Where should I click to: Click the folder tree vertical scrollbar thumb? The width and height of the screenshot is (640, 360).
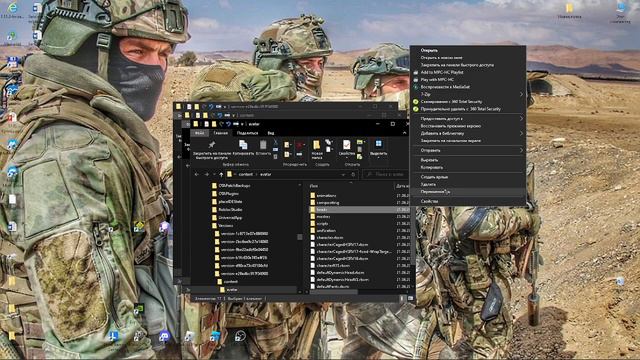300,237
